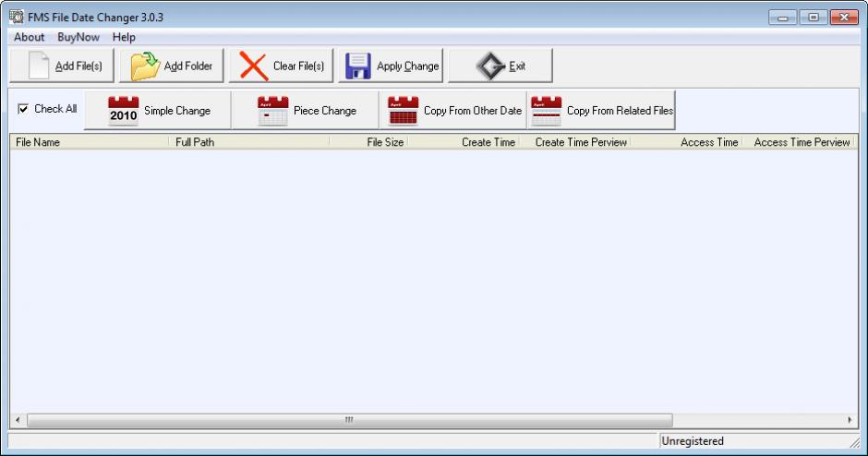The width and height of the screenshot is (868, 456).
Task: Click the Copy From Related Files label
Action: (x=620, y=111)
